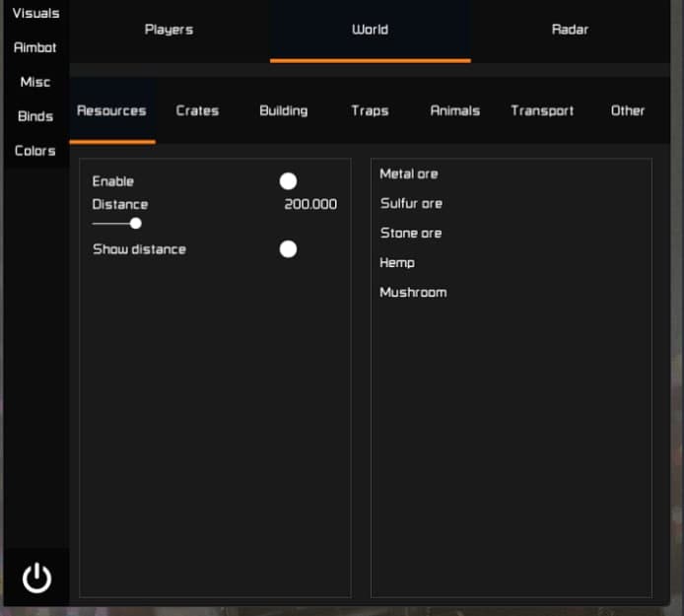
Task: Open the Visuals section in sidebar
Action: click(35, 13)
